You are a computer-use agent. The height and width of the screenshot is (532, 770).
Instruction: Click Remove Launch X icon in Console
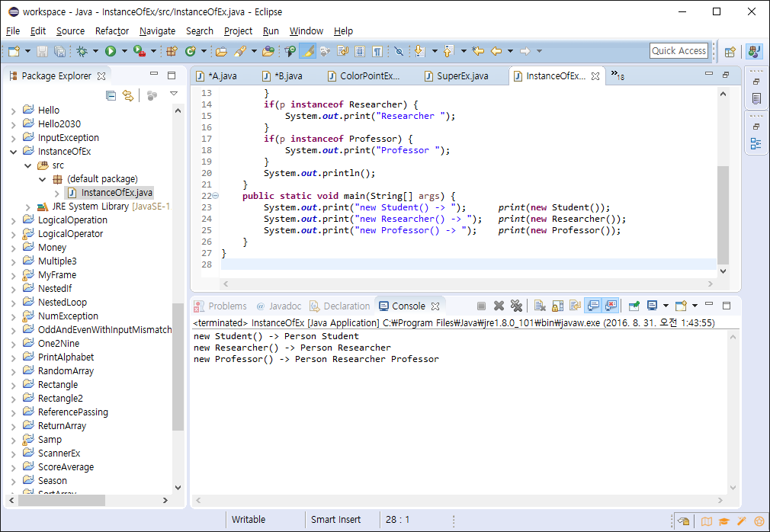pos(499,306)
